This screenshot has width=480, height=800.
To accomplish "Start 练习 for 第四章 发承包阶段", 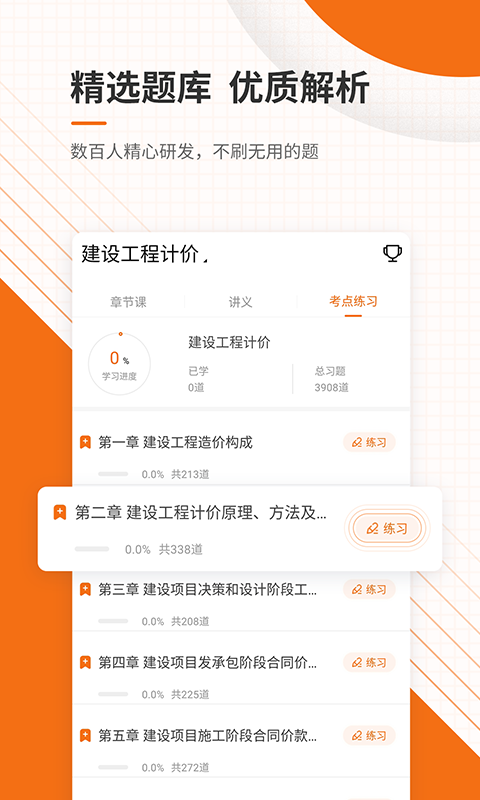I will point(369,662).
